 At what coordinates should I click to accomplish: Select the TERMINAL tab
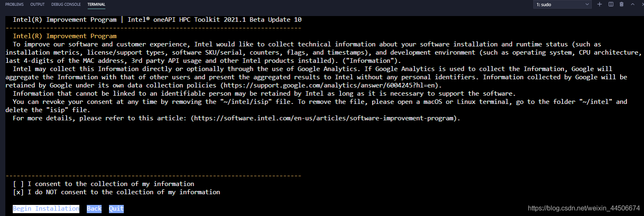click(96, 5)
